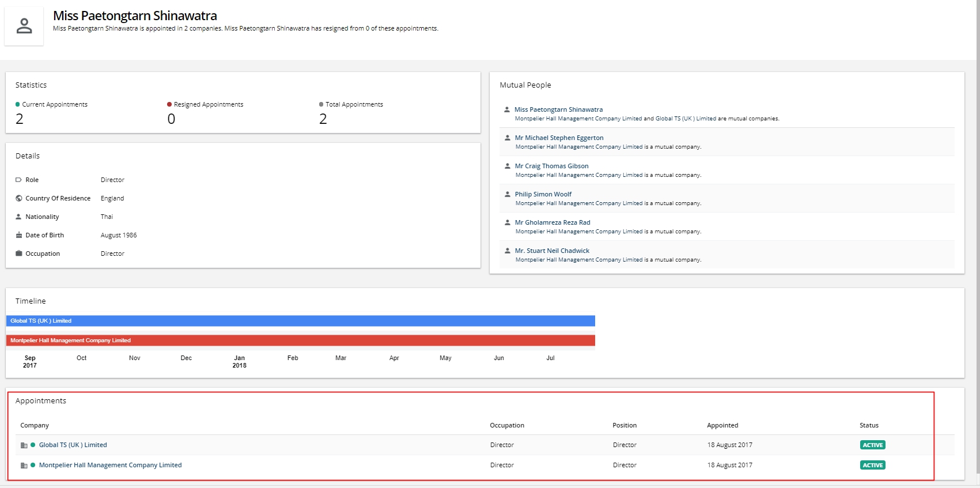
Task: Click the building icon beside Global TS (UK) Limited
Action: click(x=24, y=445)
